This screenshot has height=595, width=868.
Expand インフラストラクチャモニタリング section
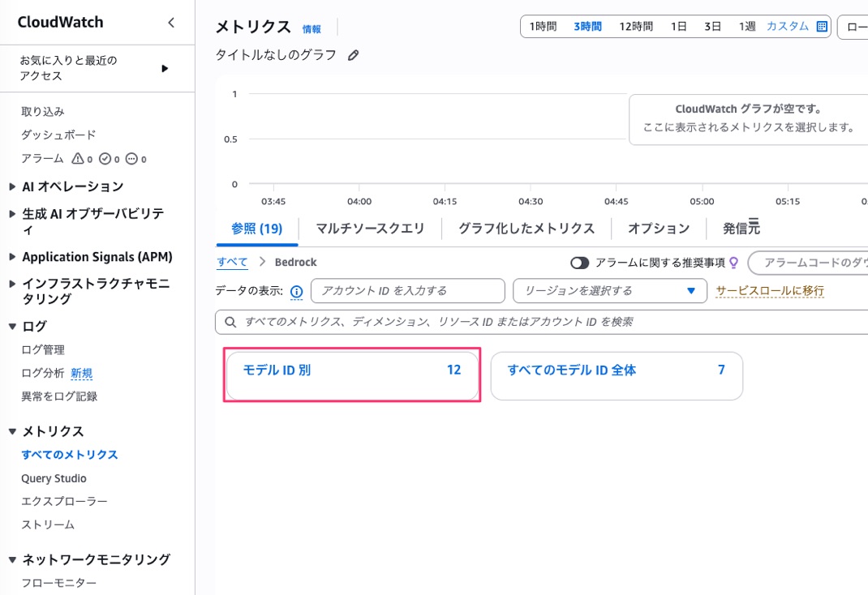tap(12, 284)
